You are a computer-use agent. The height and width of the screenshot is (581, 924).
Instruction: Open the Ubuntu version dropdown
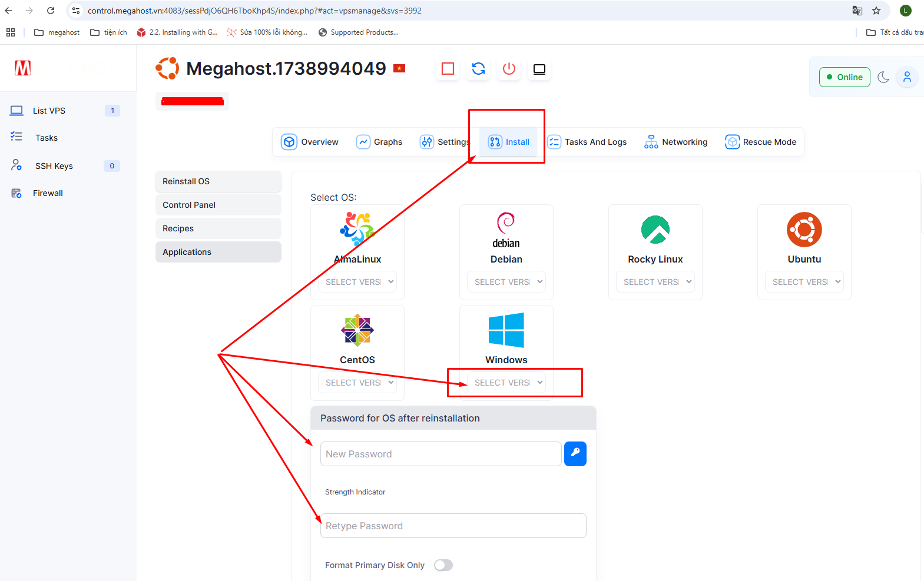[x=804, y=282]
